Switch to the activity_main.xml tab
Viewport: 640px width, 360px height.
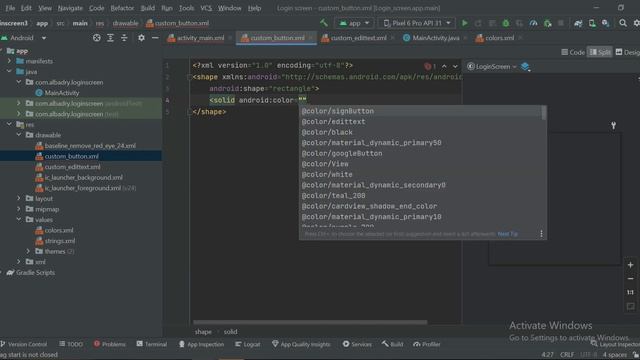coord(200,38)
